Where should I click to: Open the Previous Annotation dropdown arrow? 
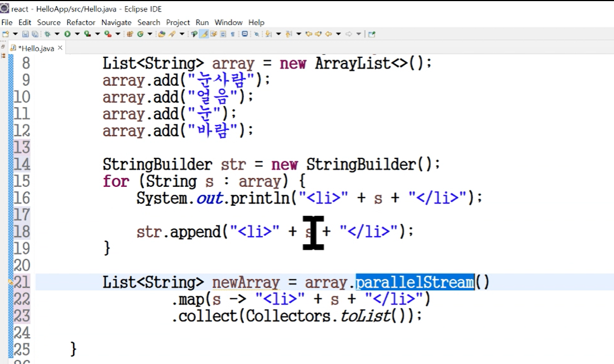click(x=299, y=34)
